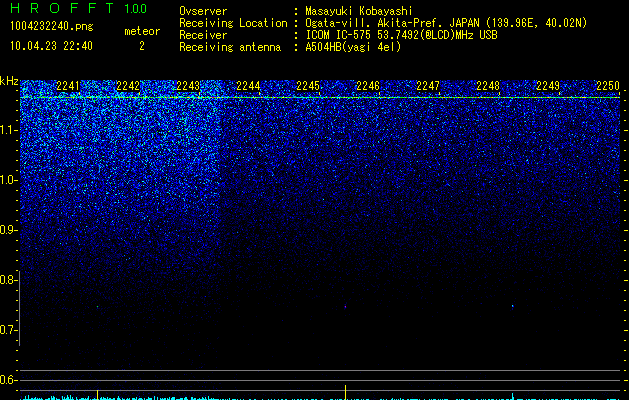Click the 0.7 kHz axis label
This screenshot has height=400, width=629.
(8, 330)
